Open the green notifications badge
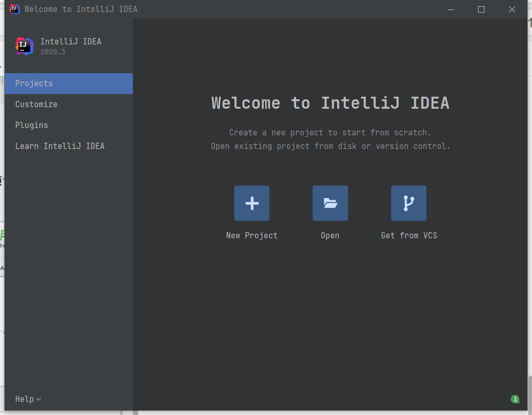Viewport: 532px width, 415px height. point(515,399)
